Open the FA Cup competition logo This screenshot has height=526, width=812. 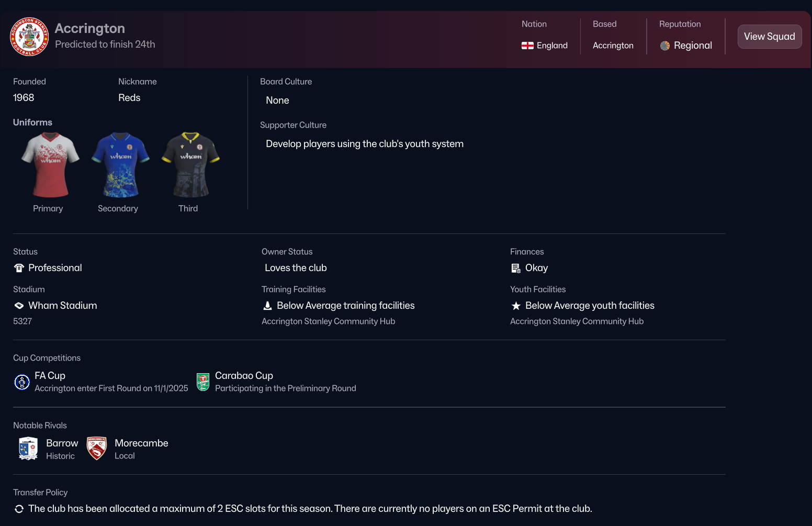[22, 382]
